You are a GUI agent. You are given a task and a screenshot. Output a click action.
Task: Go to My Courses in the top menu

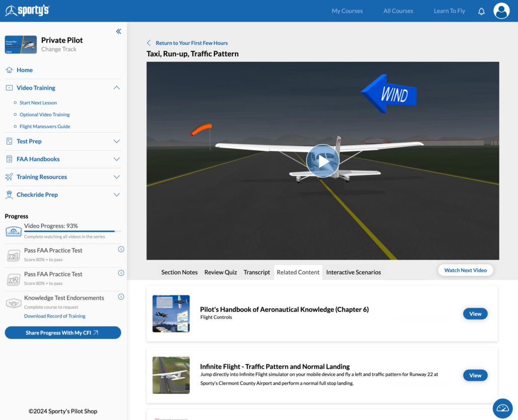pyautogui.click(x=347, y=11)
